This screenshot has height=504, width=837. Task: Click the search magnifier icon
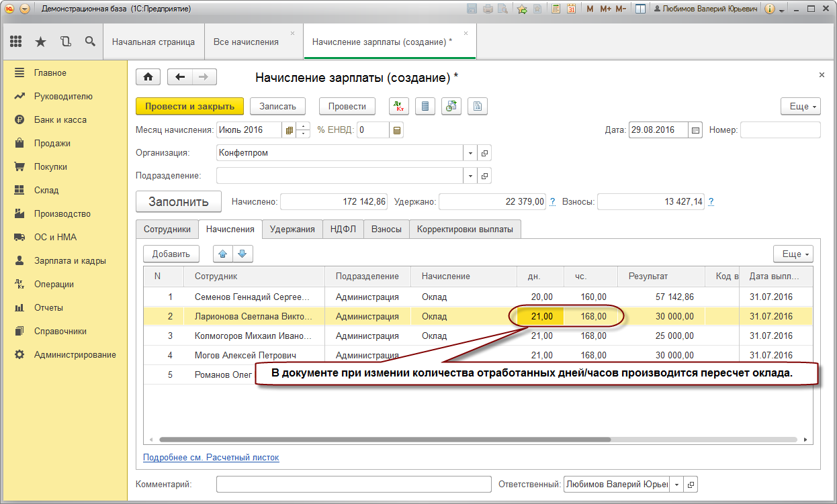pos(90,42)
